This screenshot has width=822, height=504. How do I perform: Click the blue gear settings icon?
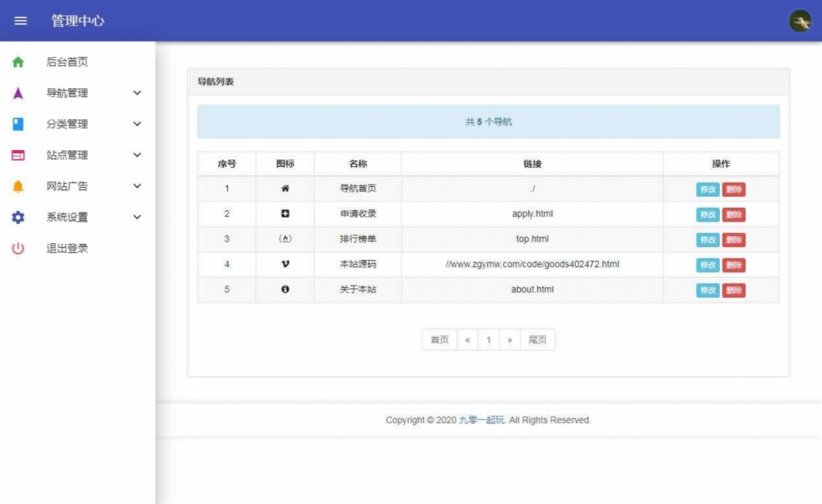point(18,217)
